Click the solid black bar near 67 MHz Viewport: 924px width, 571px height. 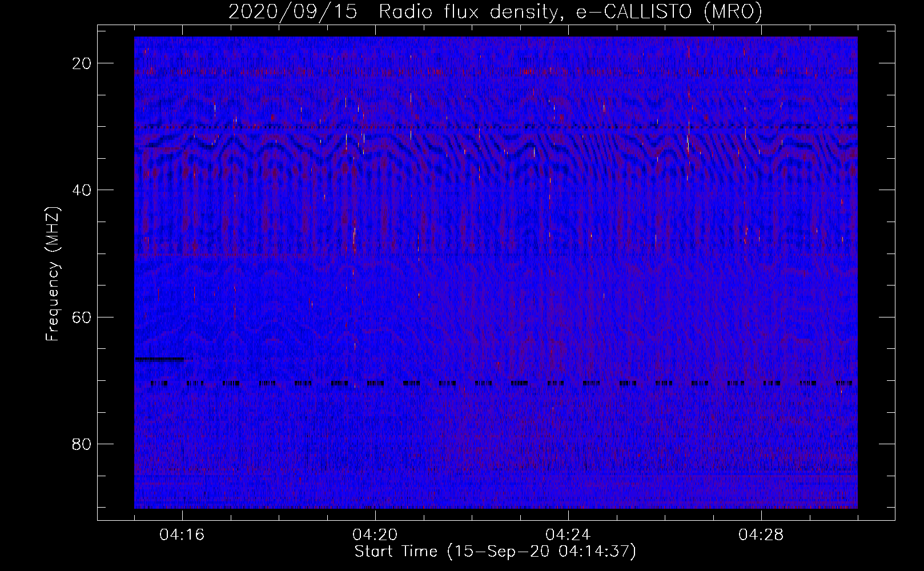pyautogui.click(x=160, y=359)
